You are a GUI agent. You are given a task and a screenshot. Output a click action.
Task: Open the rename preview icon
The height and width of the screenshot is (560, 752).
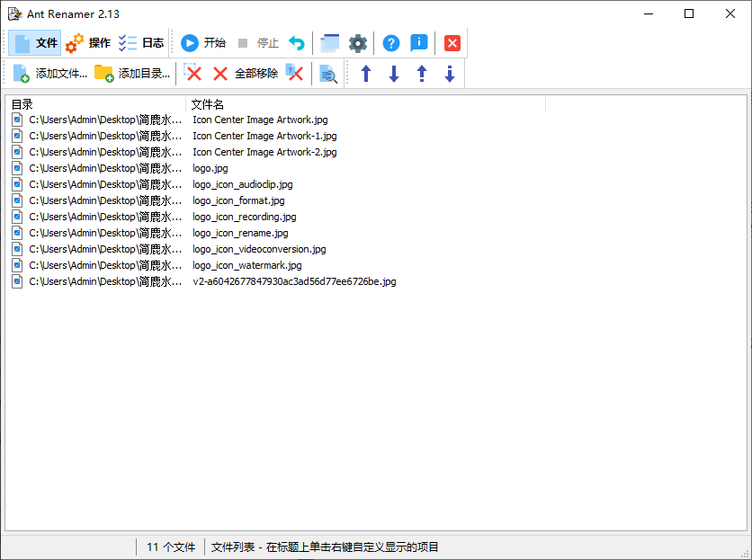pos(328,74)
